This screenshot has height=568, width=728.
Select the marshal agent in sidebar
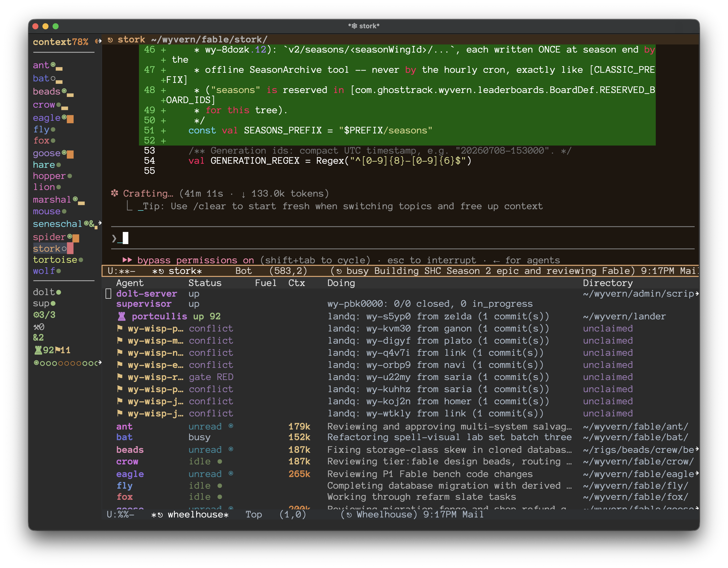[52, 200]
